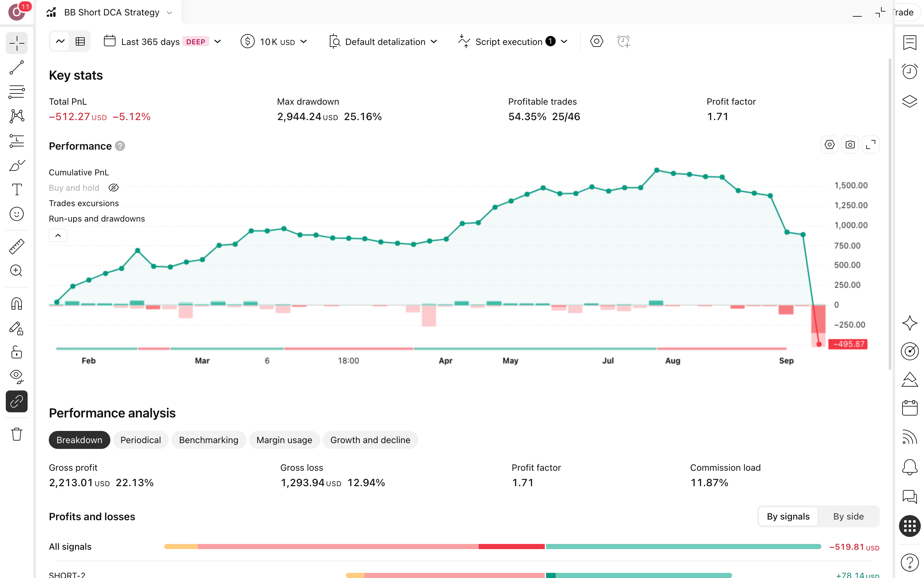Open notifications bell icon
This screenshot has width=924, height=578.
(910, 467)
